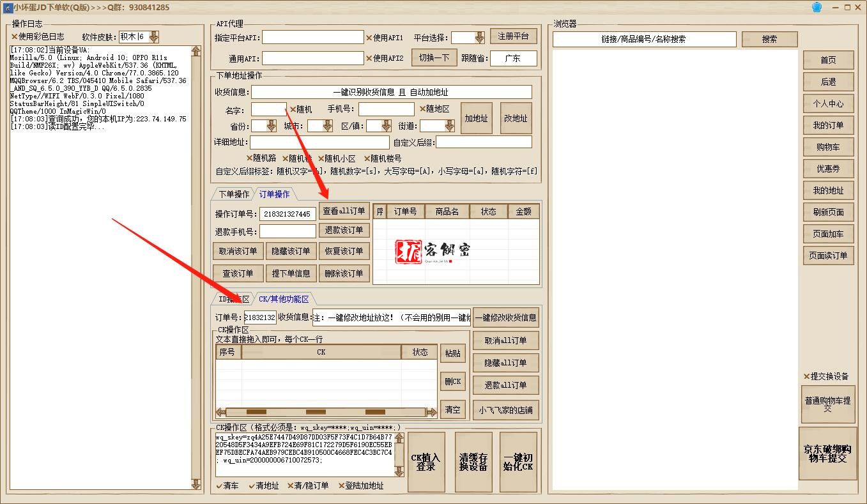Click the 退款all订单 button
The image size is (867, 504).
(x=505, y=385)
